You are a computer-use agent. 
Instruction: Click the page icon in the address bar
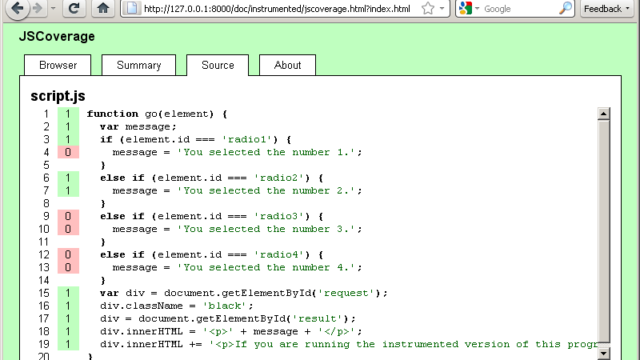tap(132, 8)
